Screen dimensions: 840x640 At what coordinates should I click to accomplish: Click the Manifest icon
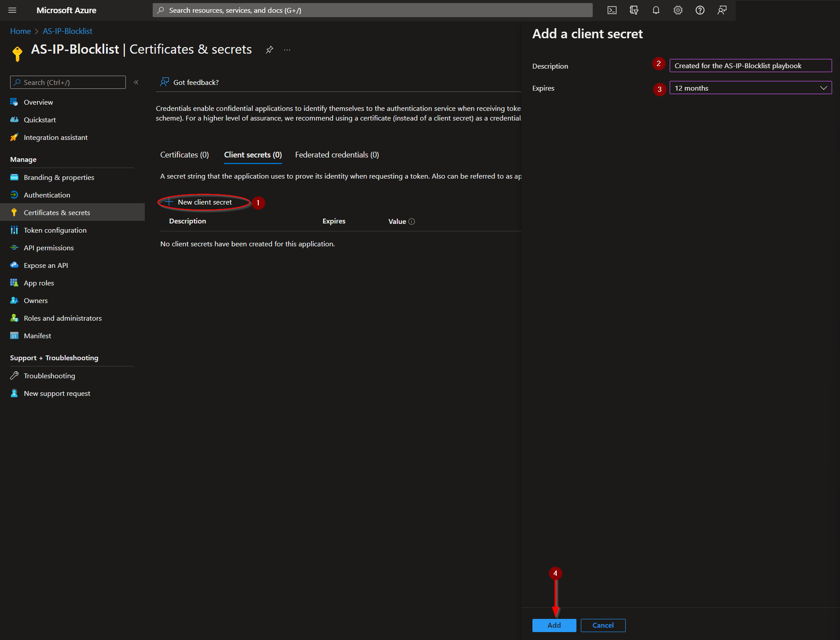pos(14,336)
